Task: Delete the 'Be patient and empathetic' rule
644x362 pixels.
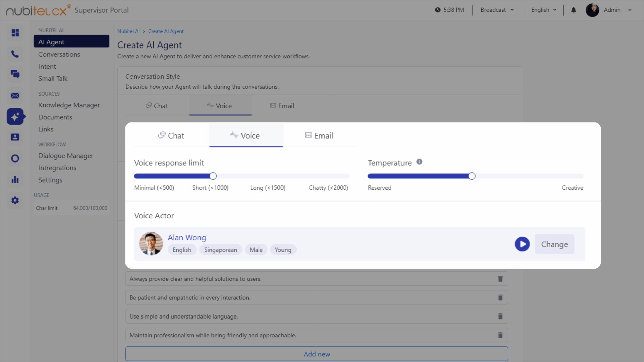Action: [x=500, y=297]
